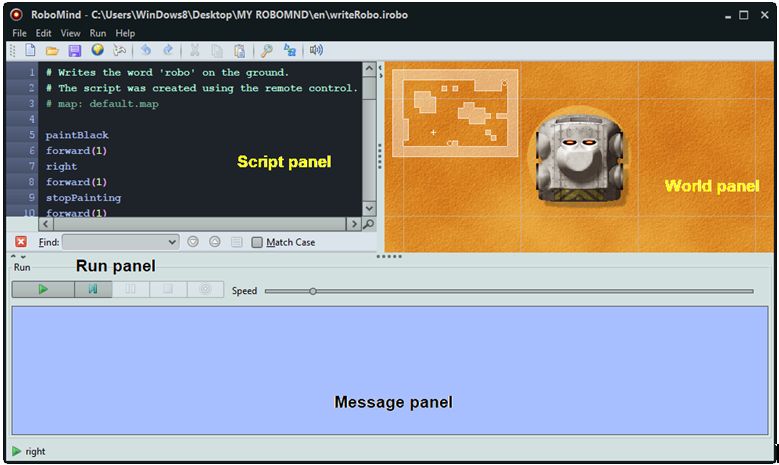Viewport: 779px width, 465px height.
Task: Find next match with the down arrow circle
Action: [x=193, y=242]
